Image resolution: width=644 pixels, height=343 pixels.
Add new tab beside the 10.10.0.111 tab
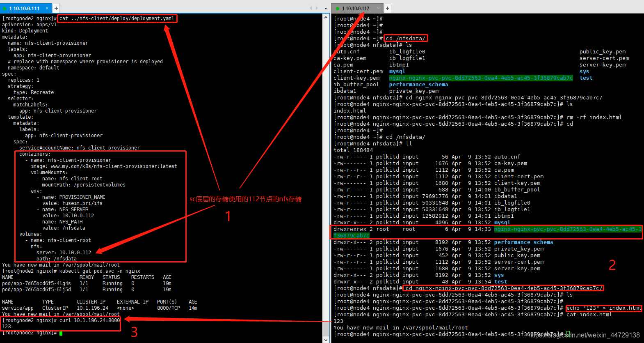click(56, 8)
